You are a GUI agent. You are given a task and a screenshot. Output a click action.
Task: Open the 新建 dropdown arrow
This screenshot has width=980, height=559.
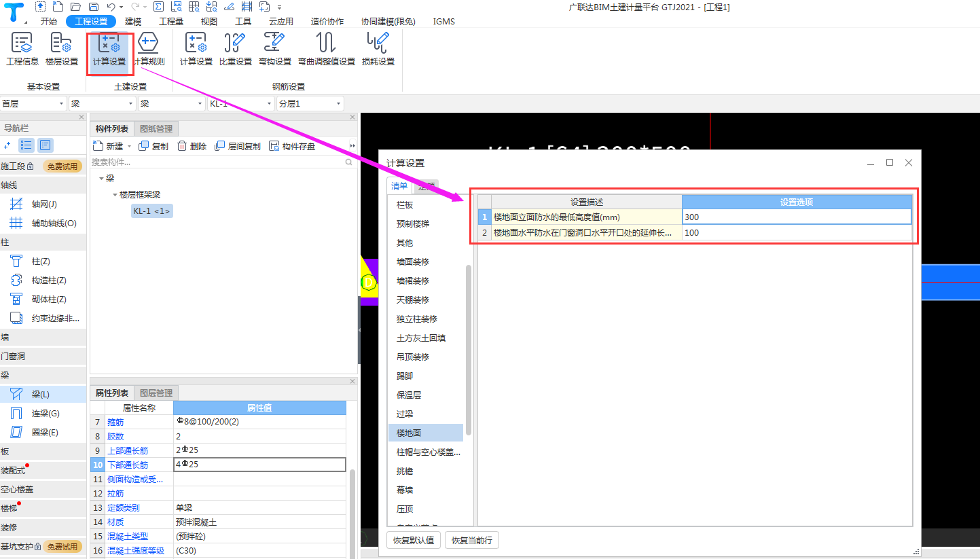(129, 146)
